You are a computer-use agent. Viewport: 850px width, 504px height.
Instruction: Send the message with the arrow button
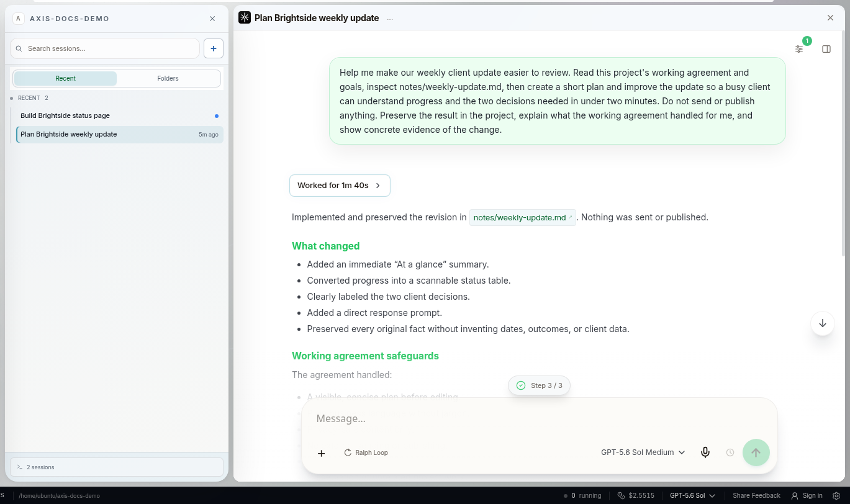tap(756, 452)
